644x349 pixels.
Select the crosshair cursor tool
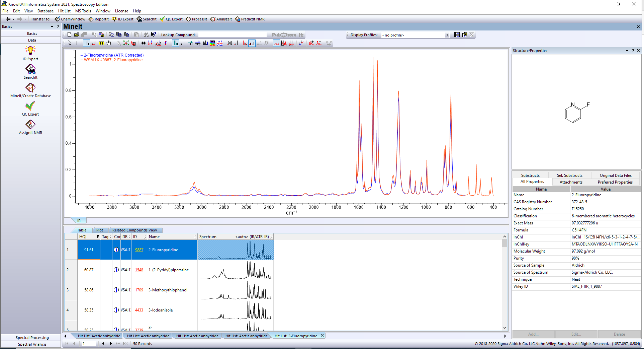point(77,43)
